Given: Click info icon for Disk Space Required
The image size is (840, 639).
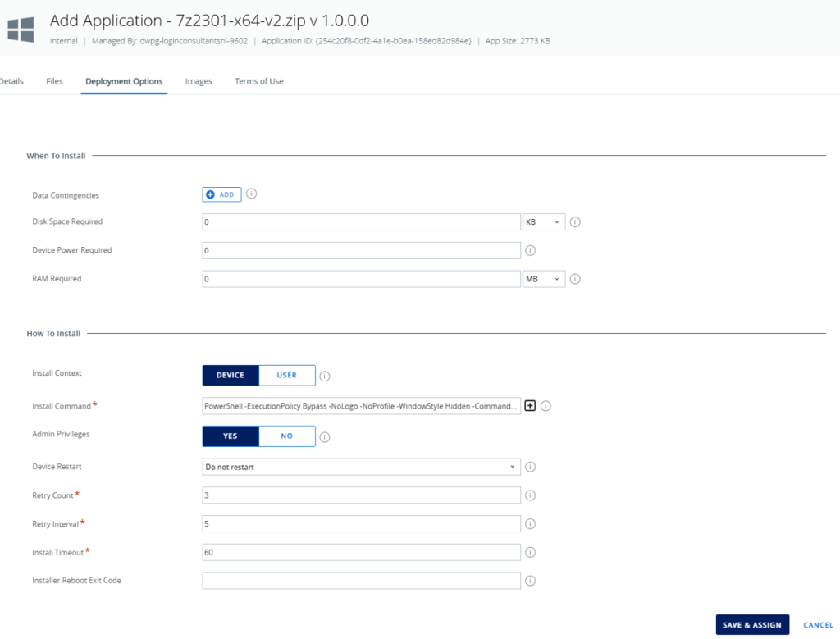Looking at the screenshot, I should pyautogui.click(x=575, y=222).
